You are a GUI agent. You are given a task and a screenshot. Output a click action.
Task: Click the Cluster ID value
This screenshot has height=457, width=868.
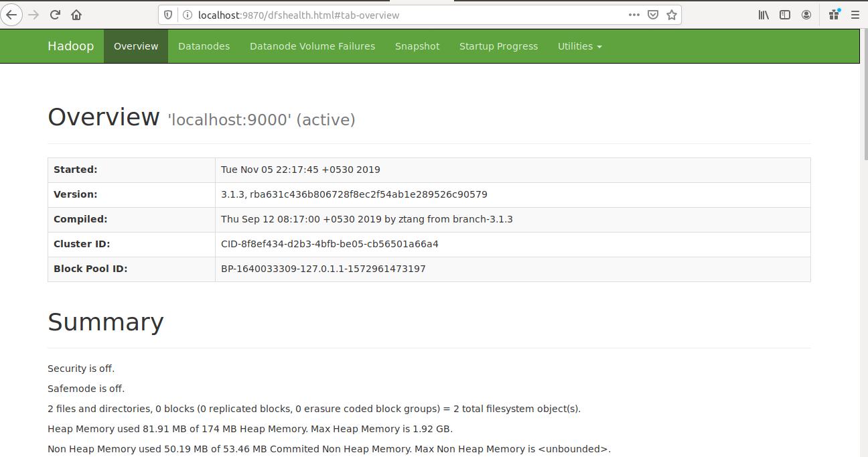(x=330, y=244)
